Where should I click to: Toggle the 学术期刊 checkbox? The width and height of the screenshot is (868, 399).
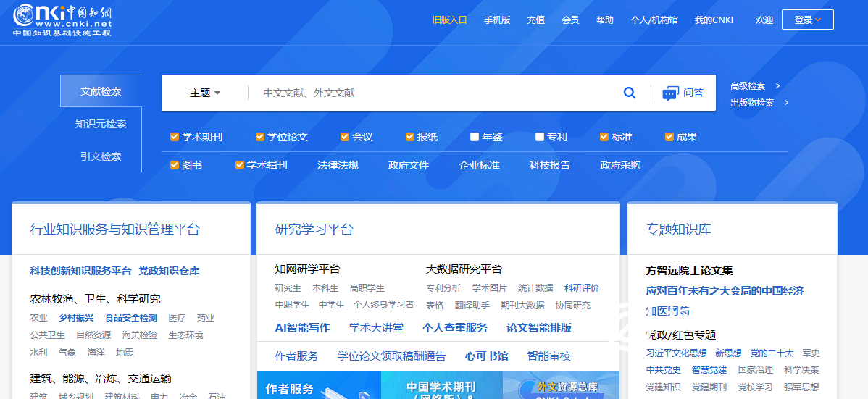[175, 137]
